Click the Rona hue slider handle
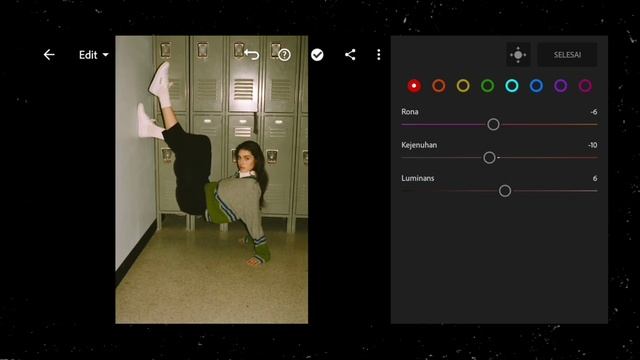This screenshot has height=360, width=640. pyautogui.click(x=493, y=124)
